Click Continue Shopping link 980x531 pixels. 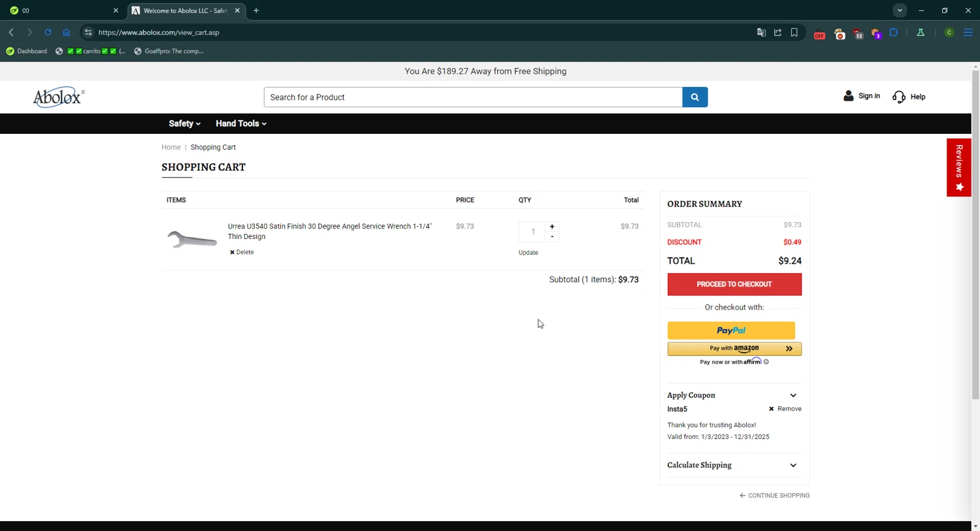pos(775,496)
